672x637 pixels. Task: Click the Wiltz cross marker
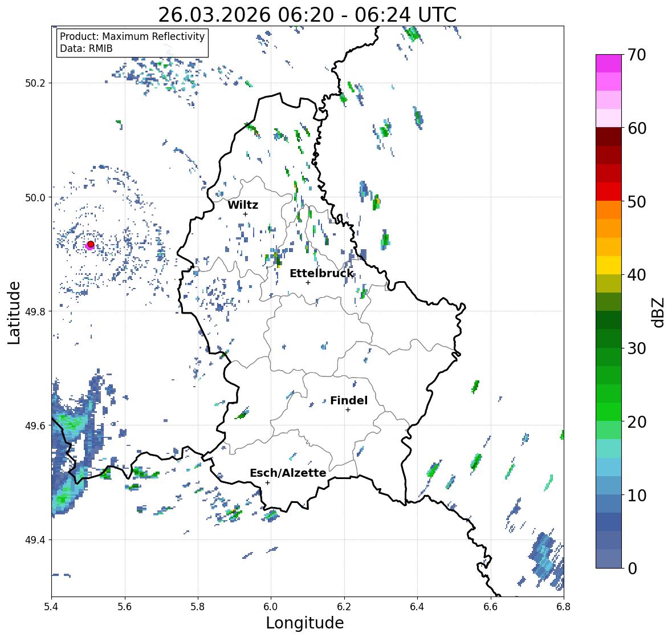point(246,214)
